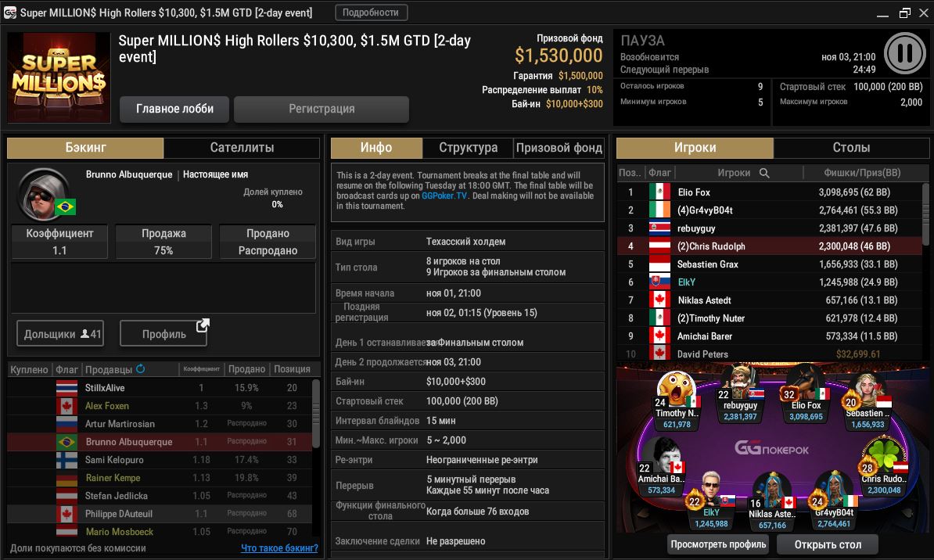Click the pause icon in tournament status
The width and height of the screenshot is (934, 560).
(904, 53)
